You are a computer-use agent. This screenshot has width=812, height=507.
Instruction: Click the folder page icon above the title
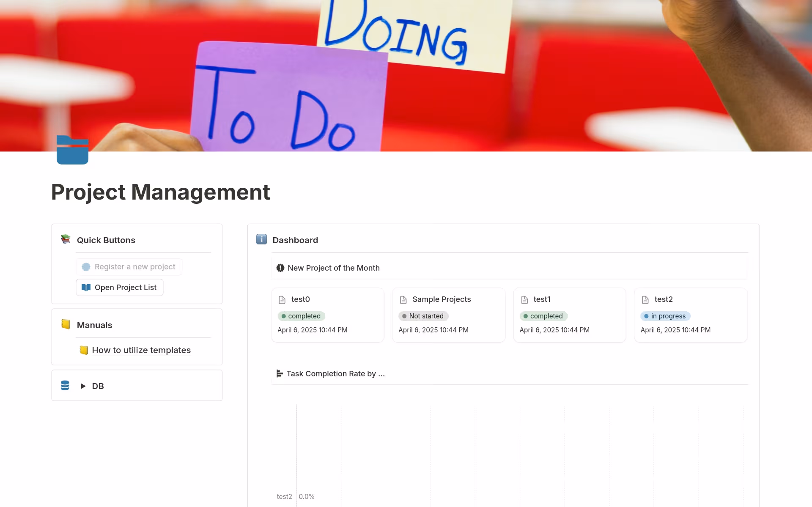click(x=72, y=150)
